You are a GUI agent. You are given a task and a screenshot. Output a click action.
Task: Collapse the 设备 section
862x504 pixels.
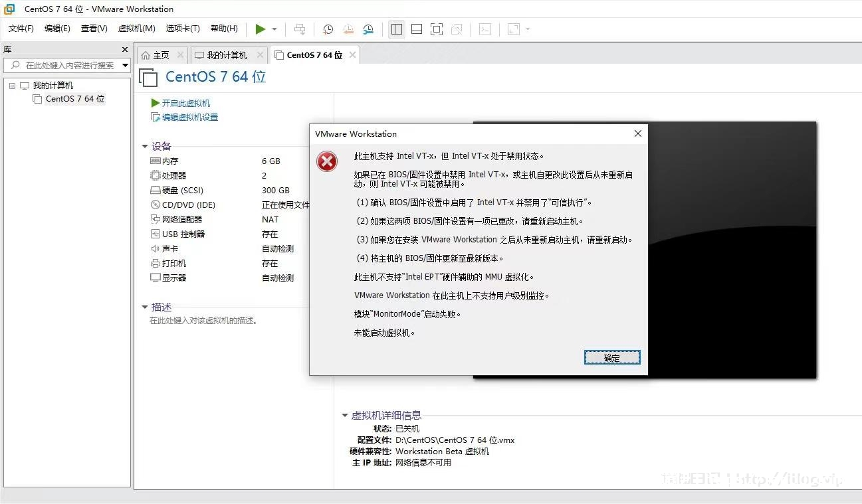(x=145, y=147)
